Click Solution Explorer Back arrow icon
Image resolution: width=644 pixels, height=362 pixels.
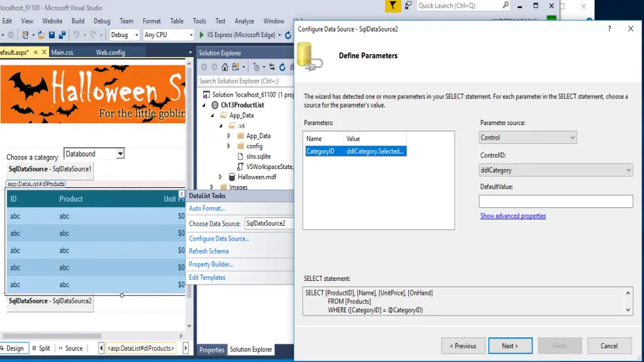coord(204,67)
